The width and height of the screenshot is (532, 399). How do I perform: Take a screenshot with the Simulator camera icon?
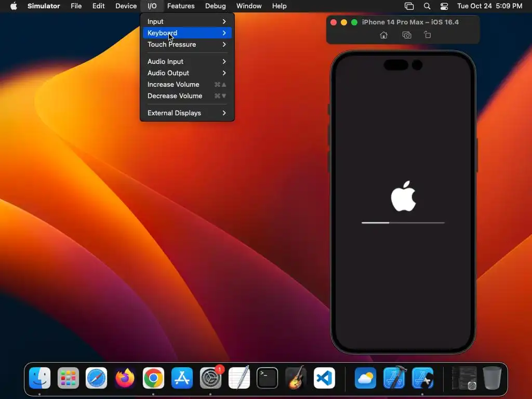[406, 35]
